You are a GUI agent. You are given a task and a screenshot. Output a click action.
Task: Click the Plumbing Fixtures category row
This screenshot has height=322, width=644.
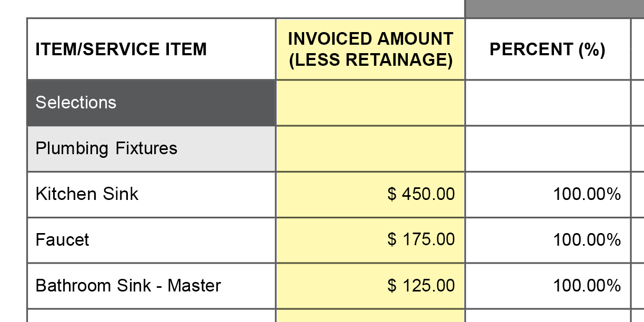(x=151, y=148)
